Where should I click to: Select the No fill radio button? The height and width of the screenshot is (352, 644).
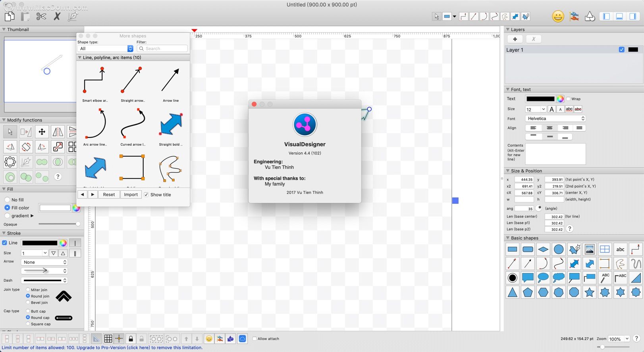[7, 200]
